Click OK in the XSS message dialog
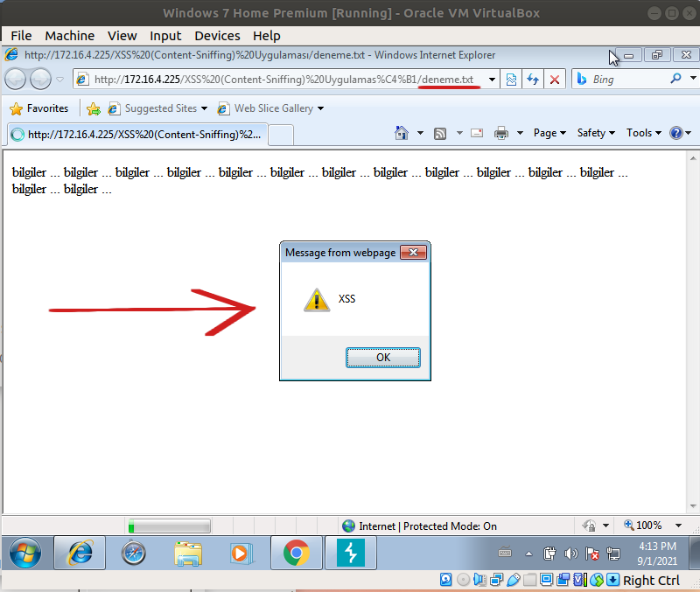 coord(383,358)
